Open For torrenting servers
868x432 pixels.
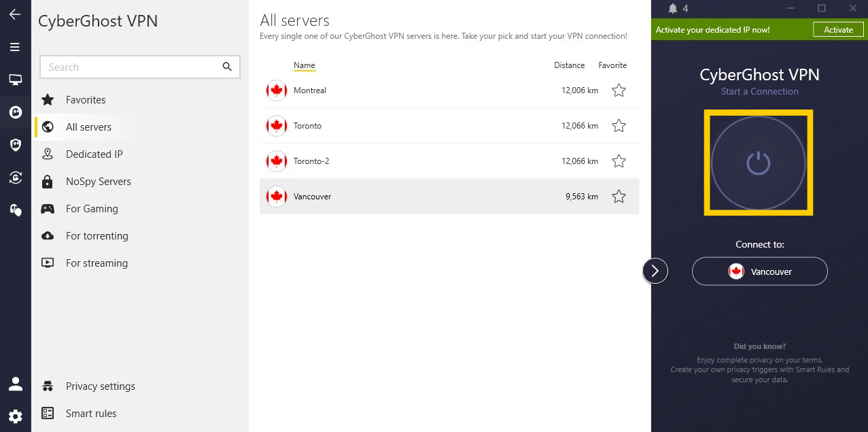pyautogui.click(x=97, y=236)
